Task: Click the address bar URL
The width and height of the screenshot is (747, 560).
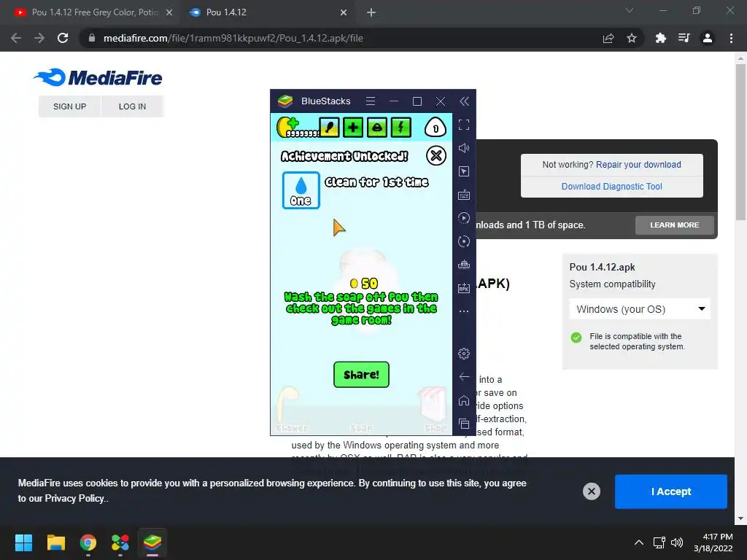Action: (233, 38)
